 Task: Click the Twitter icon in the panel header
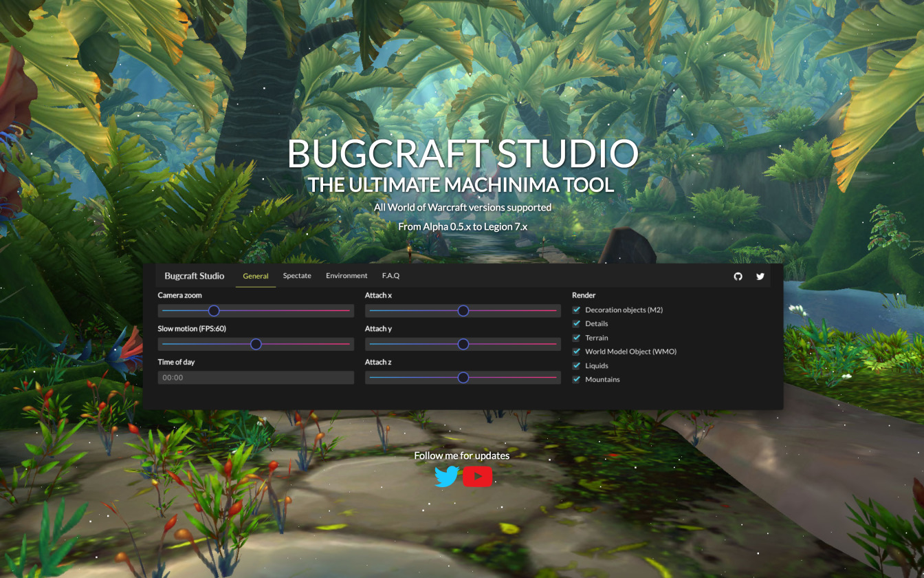pyautogui.click(x=760, y=276)
